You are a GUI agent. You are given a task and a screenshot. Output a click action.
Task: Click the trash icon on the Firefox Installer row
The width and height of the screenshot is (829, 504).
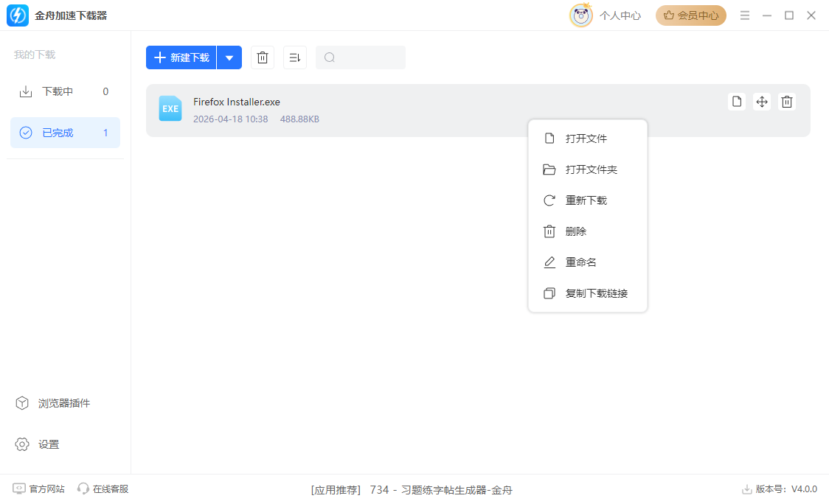pyautogui.click(x=786, y=101)
